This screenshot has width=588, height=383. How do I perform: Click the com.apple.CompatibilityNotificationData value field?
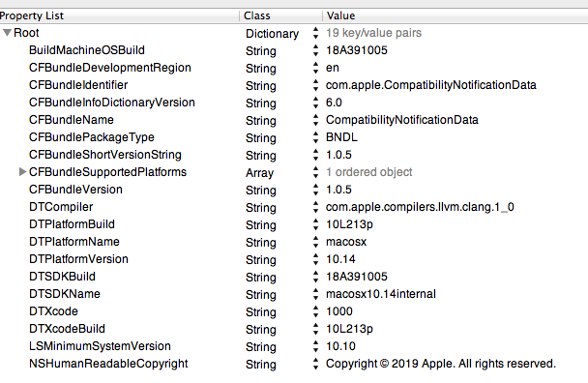click(x=431, y=85)
